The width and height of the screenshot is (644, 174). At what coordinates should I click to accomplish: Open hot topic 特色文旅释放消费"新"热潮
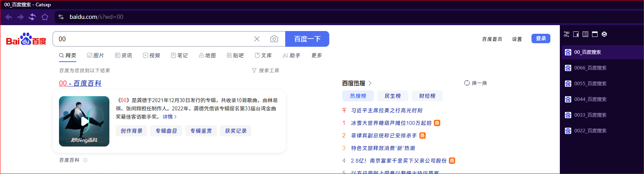click(383, 148)
